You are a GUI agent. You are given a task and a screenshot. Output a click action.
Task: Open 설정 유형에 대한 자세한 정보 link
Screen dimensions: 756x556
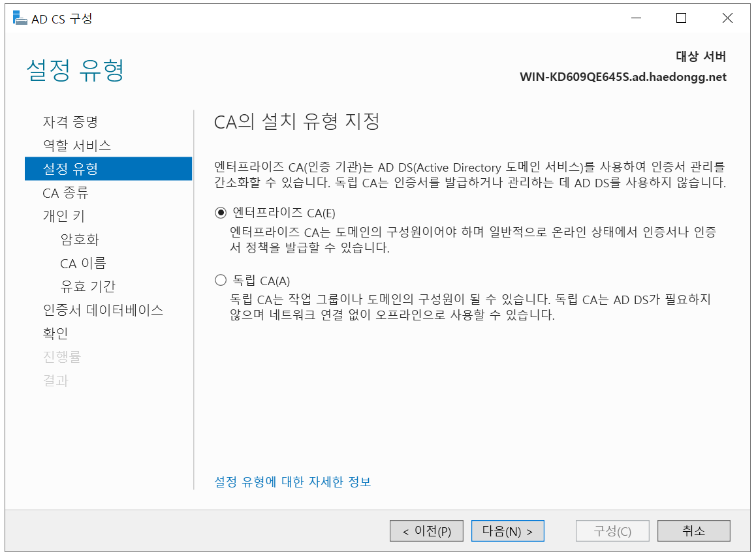[x=292, y=482]
